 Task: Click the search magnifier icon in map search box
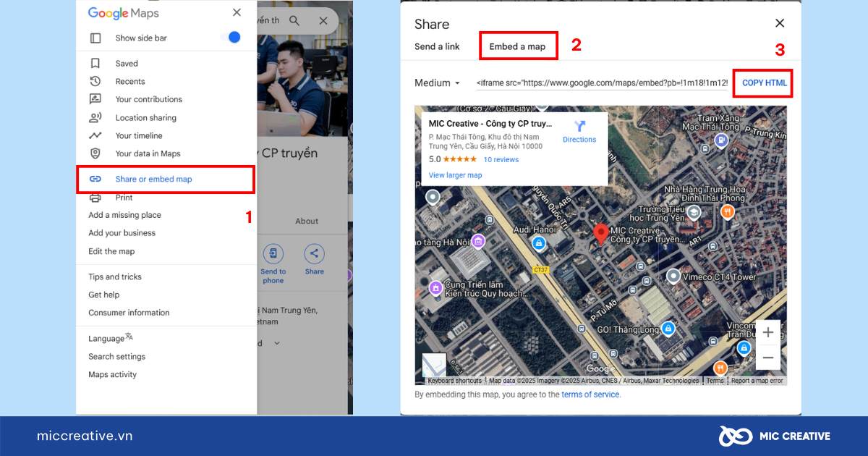294,21
